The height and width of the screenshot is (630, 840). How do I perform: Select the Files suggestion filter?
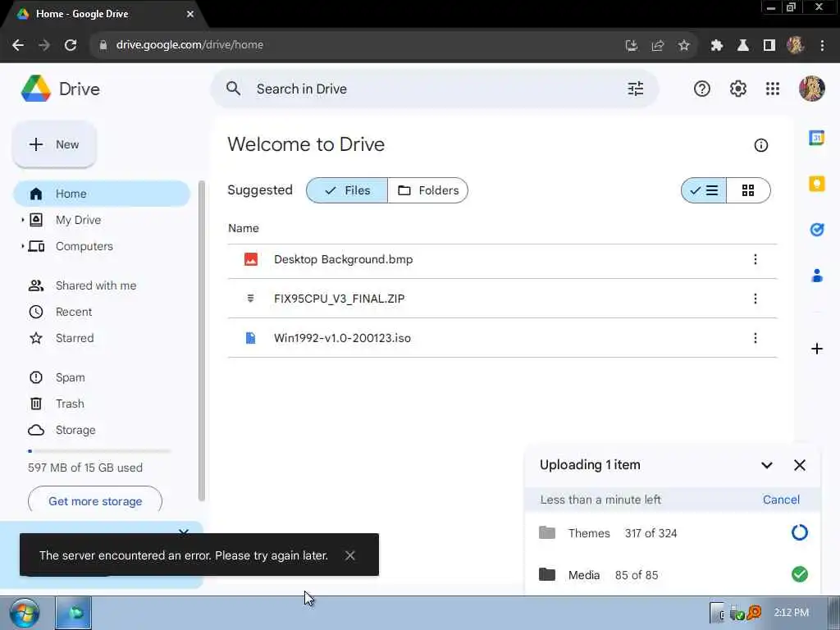[347, 190]
